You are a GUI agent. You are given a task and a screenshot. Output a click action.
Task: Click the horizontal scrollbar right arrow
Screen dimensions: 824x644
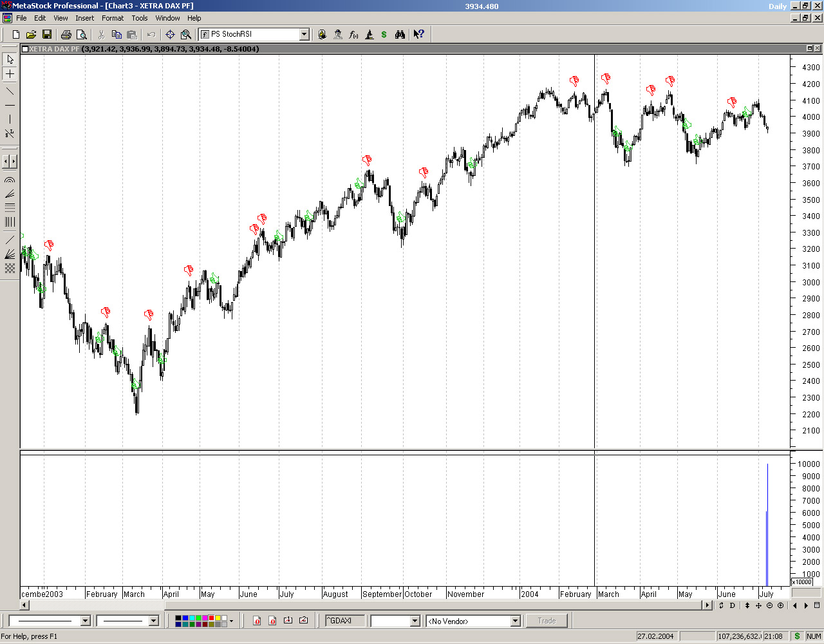tap(708, 605)
